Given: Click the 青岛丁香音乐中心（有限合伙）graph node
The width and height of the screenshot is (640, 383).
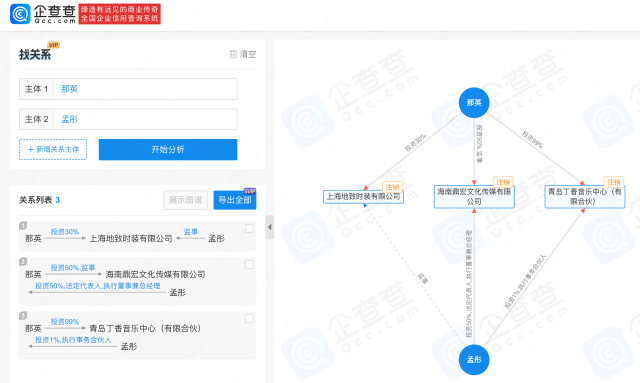Looking at the screenshot, I should coord(584,196).
